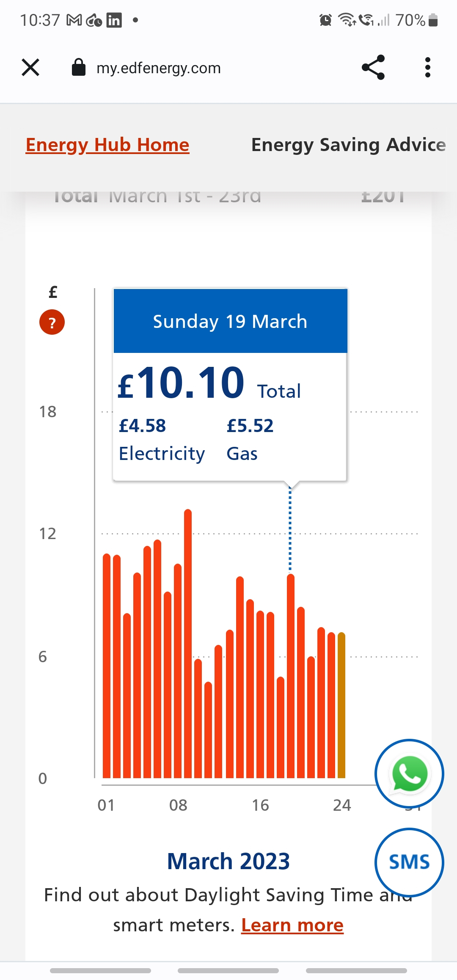Image resolution: width=457 pixels, height=980 pixels.
Task: Go to Energy Hub Home
Action: click(107, 145)
